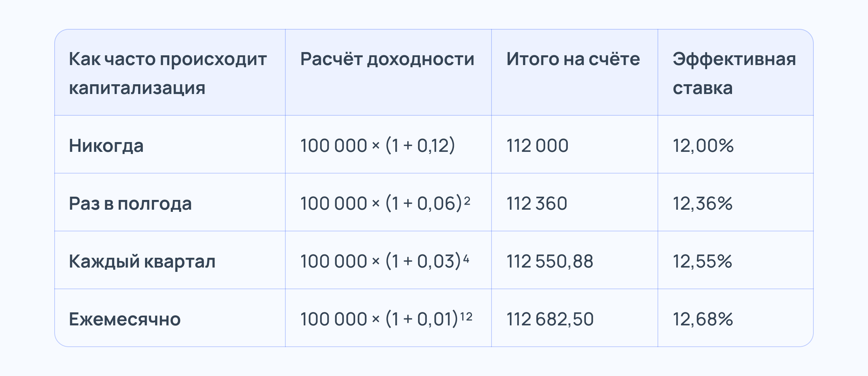
Task: Click the "Эффективная ставка" column header
Action: click(734, 73)
